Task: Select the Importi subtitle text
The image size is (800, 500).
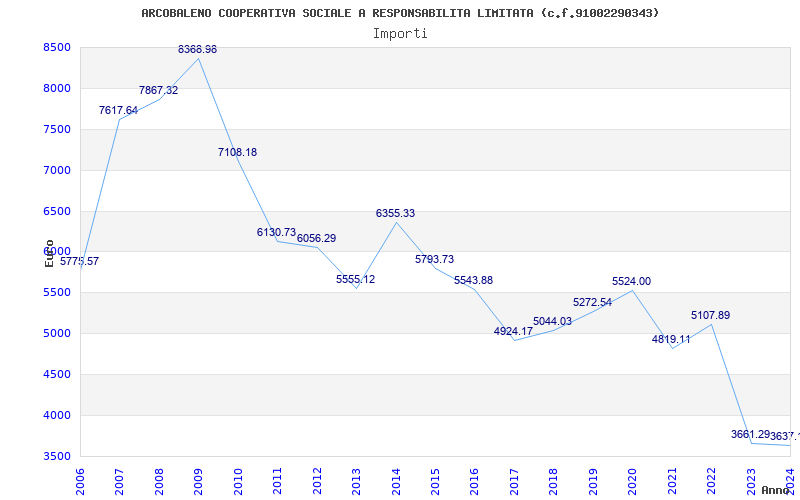Action: (400, 34)
